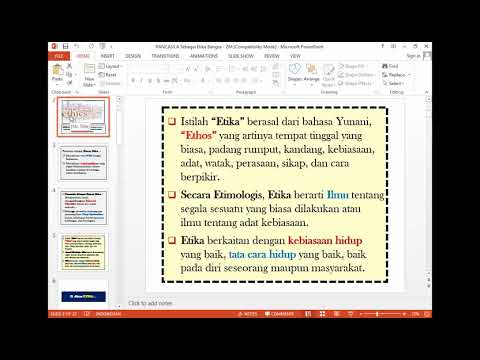The height and width of the screenshot is (360, 480).
Task: Click the Normal view icon in status bar
Action: [x=308, y=314]
